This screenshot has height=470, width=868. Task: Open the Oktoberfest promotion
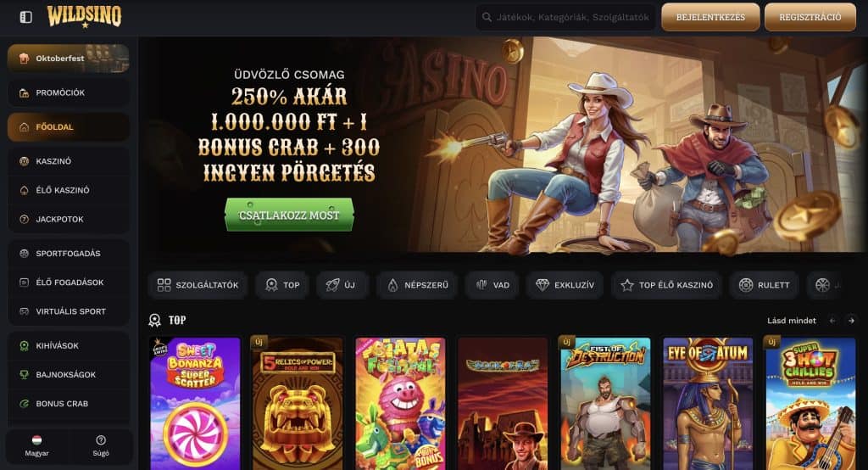[x=68, y=59]
